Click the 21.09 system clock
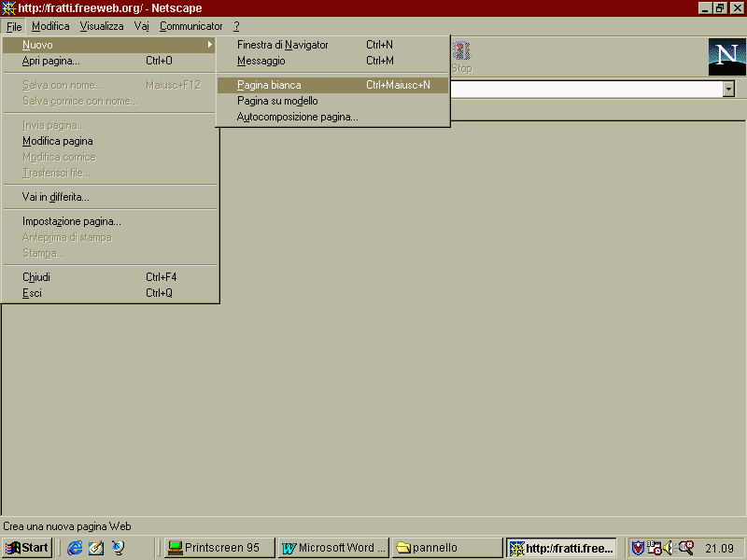The height and width of the screenshot is (560, 747). pos(719,549)
